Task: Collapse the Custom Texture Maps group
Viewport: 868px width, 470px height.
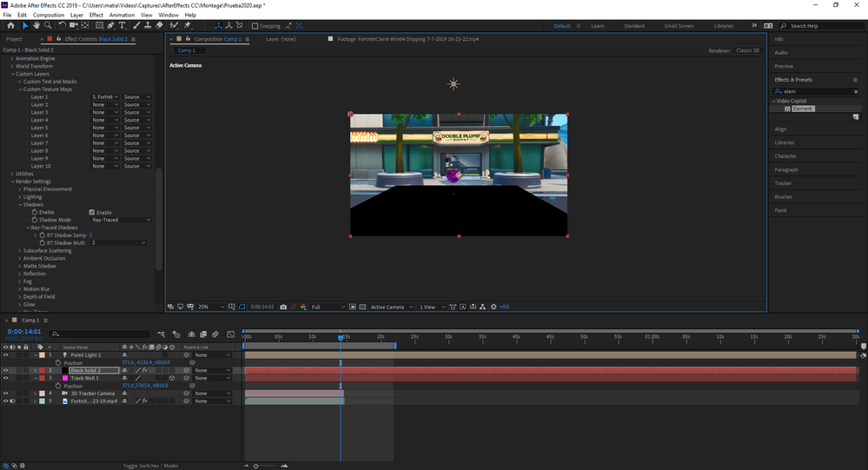Action: click(x=21, y=89)
